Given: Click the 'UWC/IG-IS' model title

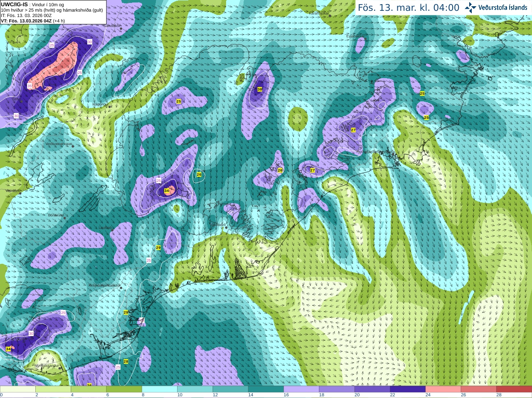Looking at the screenshot, I should 14,4.
